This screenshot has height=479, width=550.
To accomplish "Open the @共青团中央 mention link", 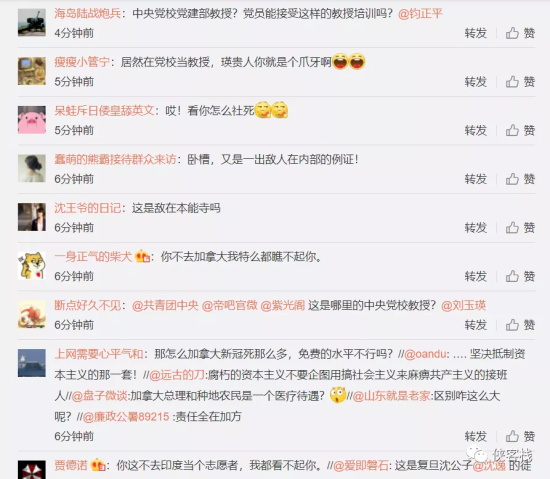I will (165, 305).
